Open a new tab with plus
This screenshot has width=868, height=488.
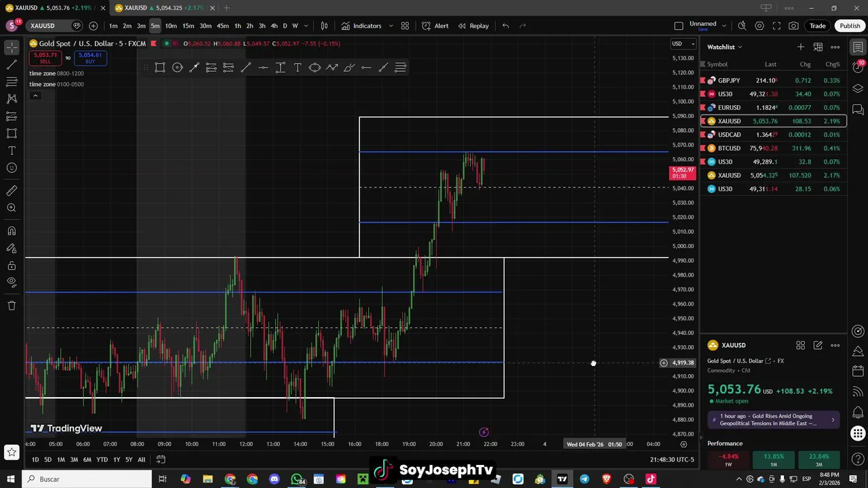pos(226,8)
